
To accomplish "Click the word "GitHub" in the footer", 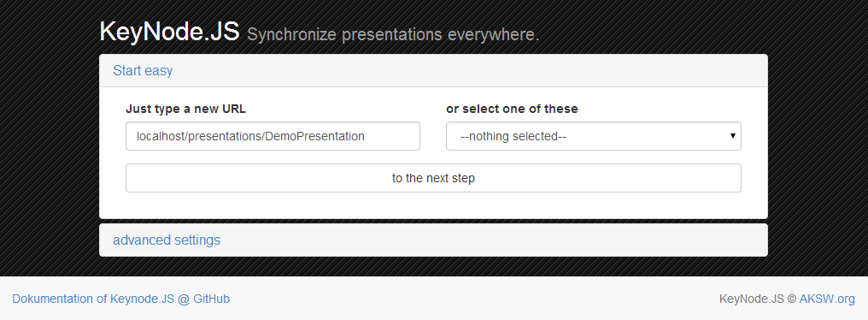I will coord(212,299).
